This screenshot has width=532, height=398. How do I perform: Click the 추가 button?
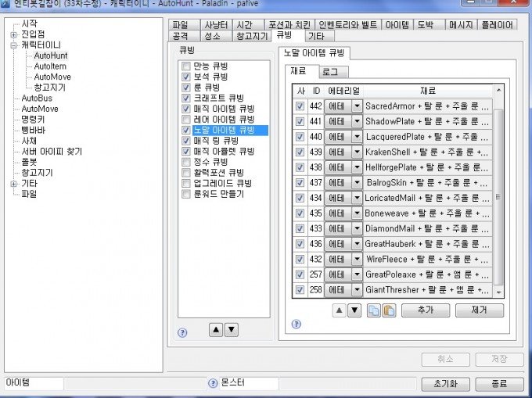[425, 310]
